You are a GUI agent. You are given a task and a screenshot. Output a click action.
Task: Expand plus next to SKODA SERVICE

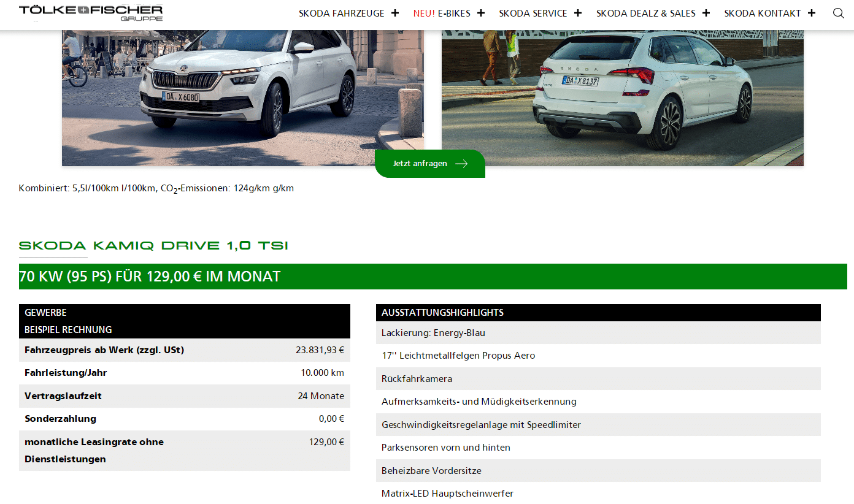[578, 13]
